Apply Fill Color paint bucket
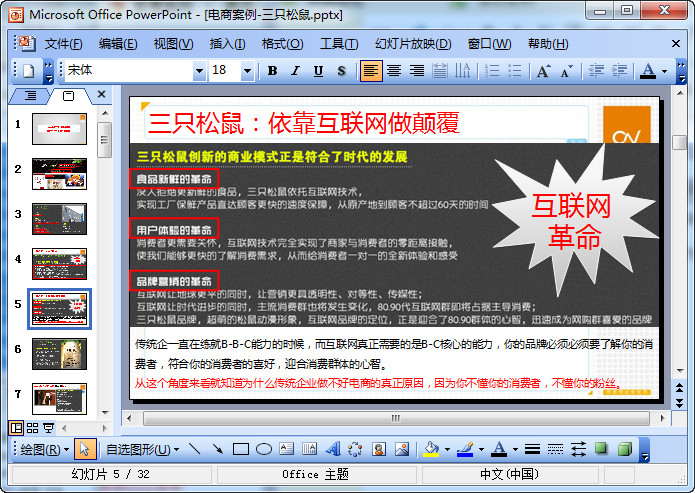 coord(431,449)
